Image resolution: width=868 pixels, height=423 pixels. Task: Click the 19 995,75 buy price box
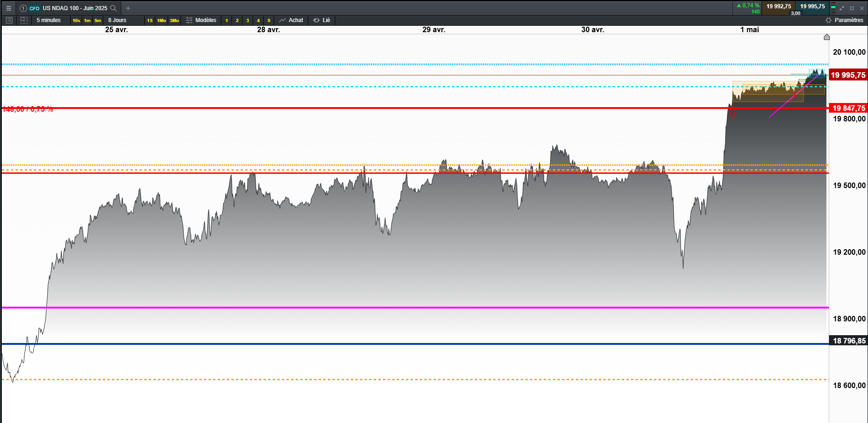(812, 6)
